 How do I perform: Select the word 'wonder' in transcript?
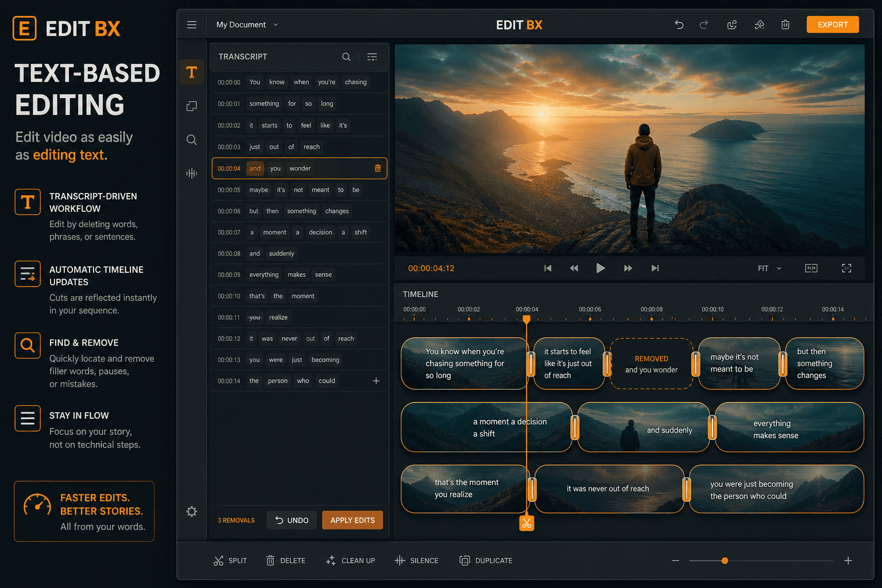tap(300, 168)
